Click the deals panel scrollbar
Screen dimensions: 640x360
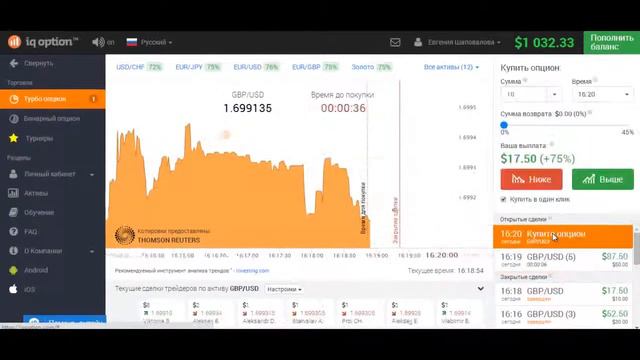pos(637,249)
